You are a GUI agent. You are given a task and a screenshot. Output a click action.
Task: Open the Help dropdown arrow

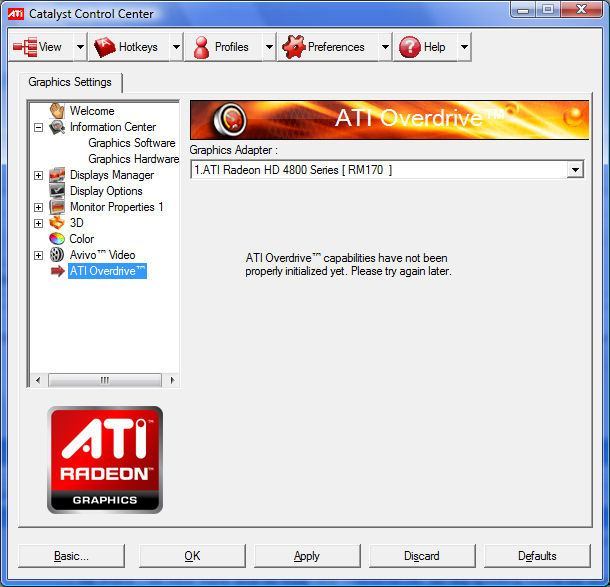tap(464, 47)
